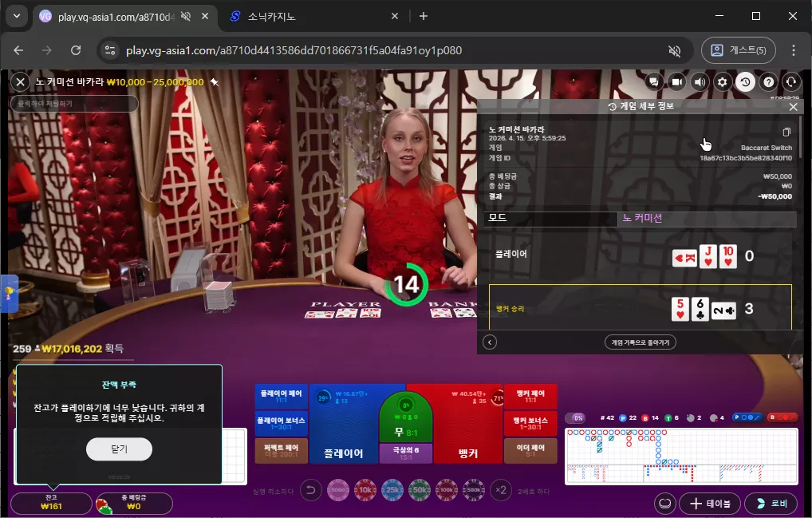Screen dimensions: 812x518
Task: Return to the lobby via 로비 button
Action: (x=771, y=503)
